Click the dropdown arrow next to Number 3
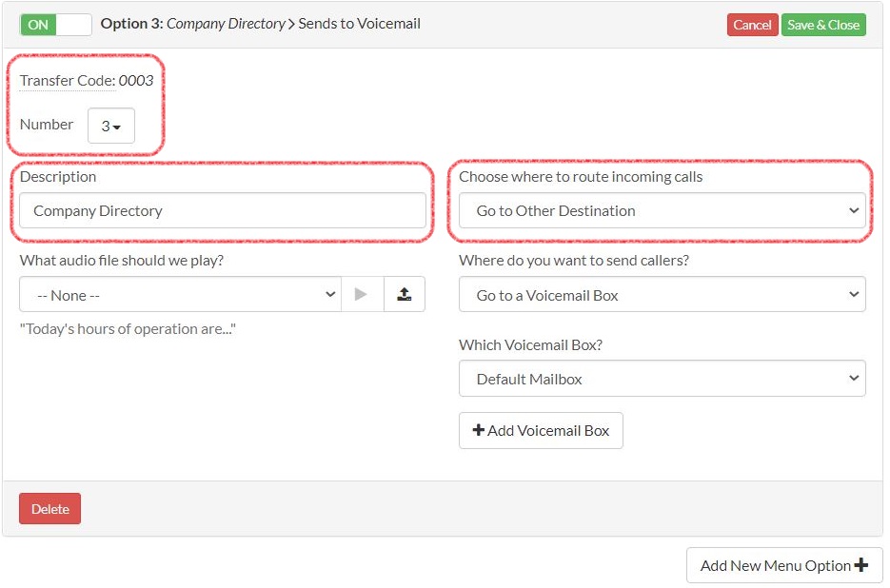 pyautogui.click(x=122, y=125)
